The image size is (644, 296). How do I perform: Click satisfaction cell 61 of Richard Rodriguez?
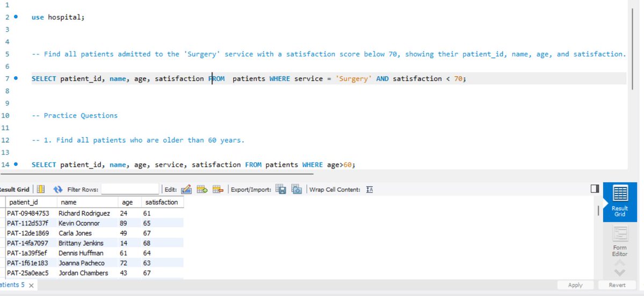[162, 213]
